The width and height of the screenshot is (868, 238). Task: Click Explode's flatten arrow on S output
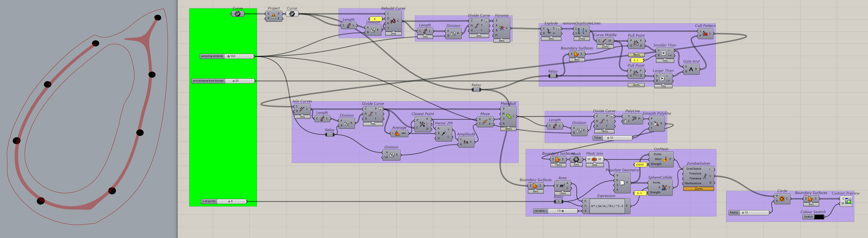558,29
